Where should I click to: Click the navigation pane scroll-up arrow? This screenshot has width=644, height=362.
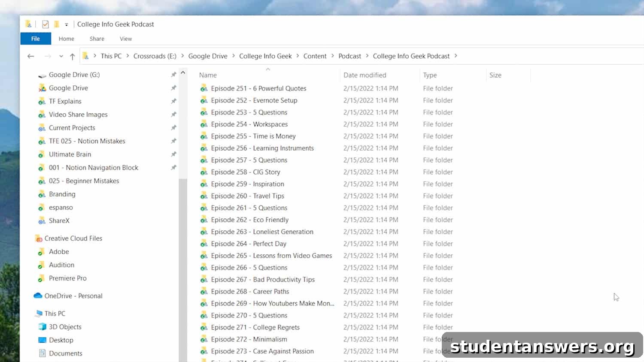pos(183,72)
